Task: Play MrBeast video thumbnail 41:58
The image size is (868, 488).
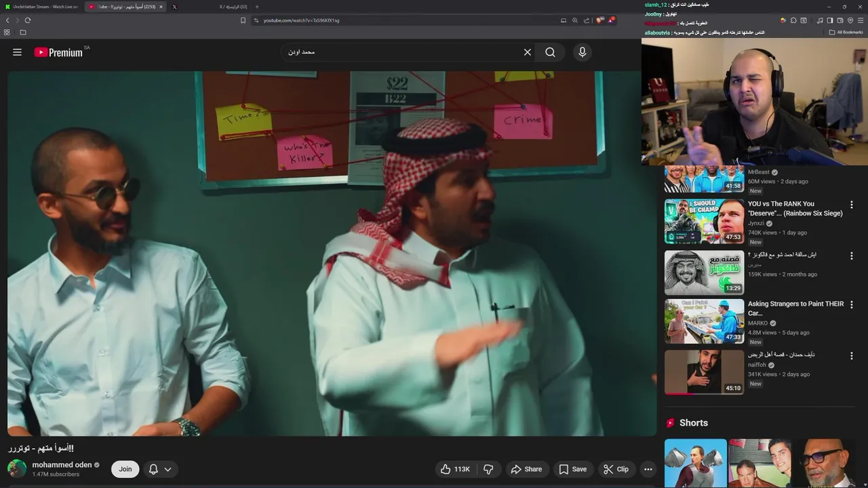Action: 704,180
